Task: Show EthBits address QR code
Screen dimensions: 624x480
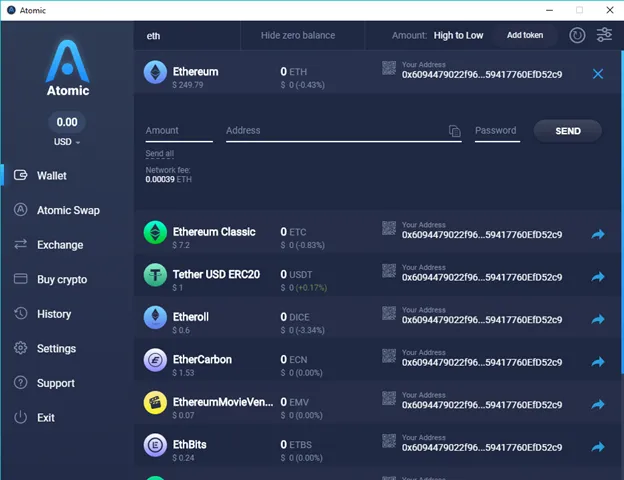Action: pyautogui.click(x=389, y=441)
